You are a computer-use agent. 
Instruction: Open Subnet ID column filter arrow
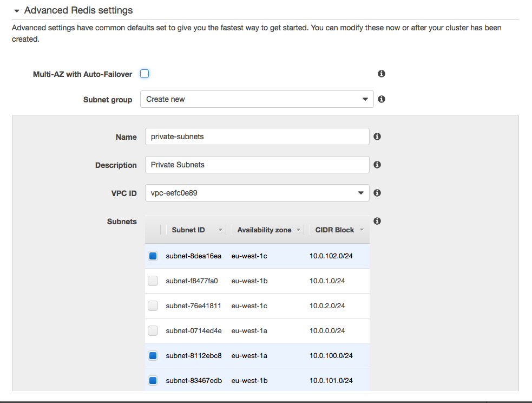point(220,230)
